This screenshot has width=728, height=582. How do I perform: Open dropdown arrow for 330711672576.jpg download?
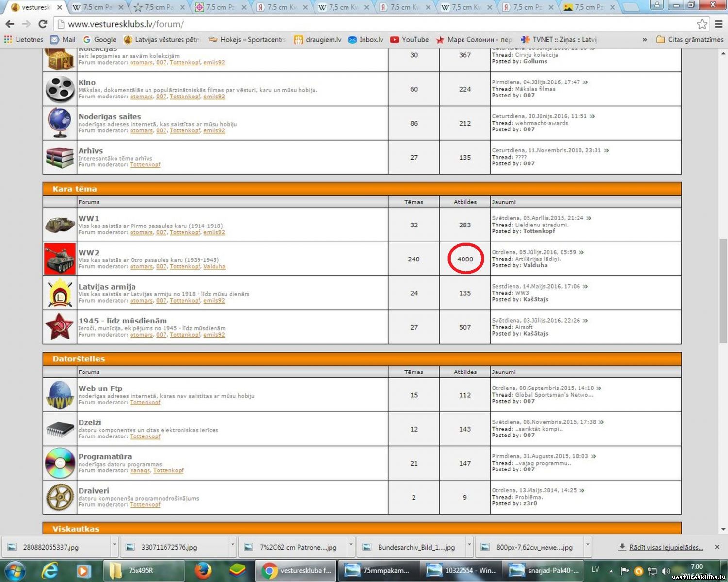(233, 545)
